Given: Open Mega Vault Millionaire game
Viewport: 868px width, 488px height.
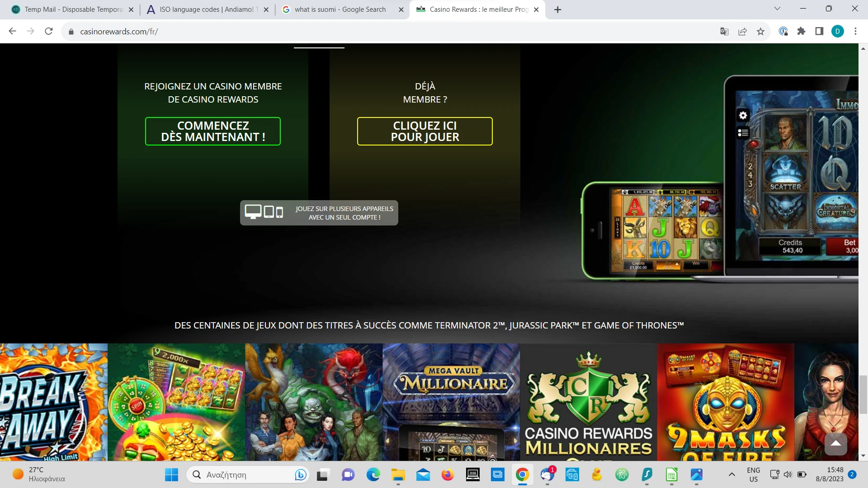Looking at the screenshot, I should (x=451, y=402).
